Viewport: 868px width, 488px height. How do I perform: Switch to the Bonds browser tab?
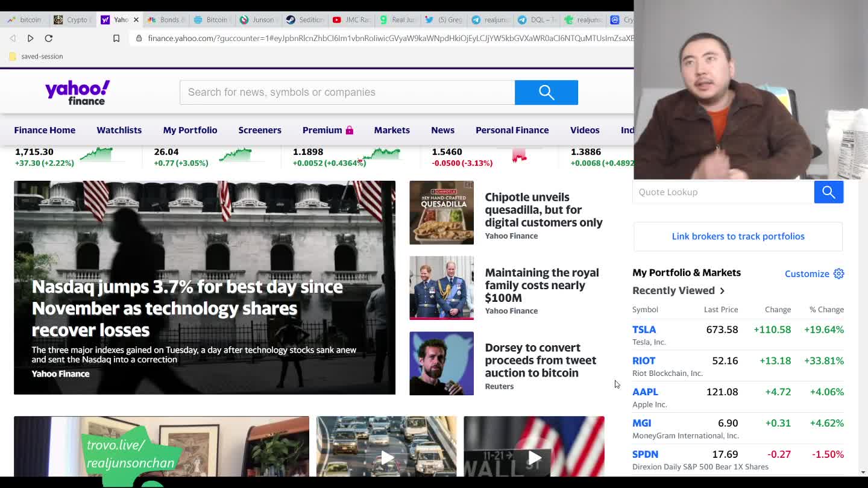point(166,20)
